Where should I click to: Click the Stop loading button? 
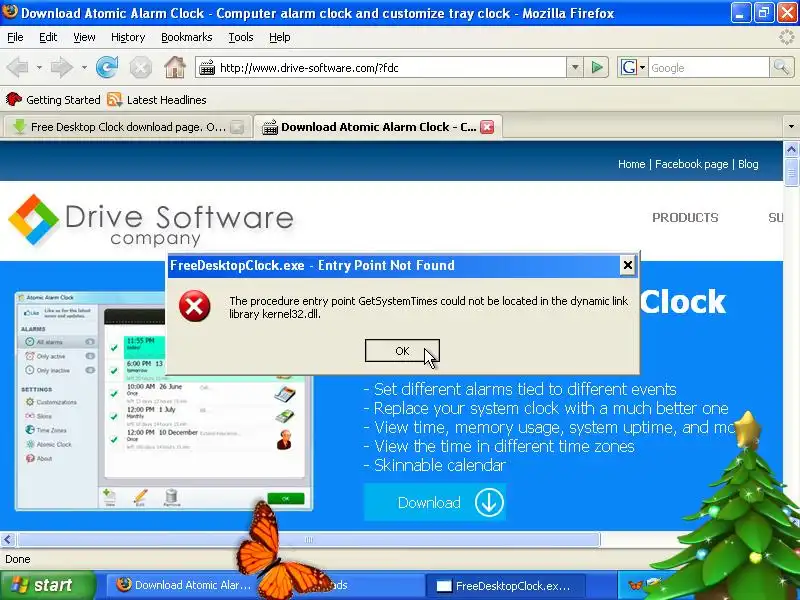pos(140,67)
